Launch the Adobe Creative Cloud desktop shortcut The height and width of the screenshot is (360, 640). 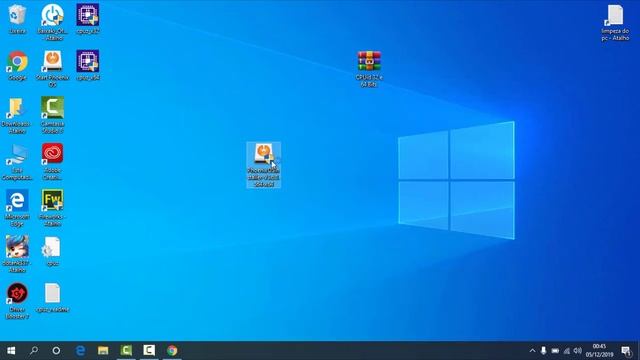pyautogui.click(x=52, y=162)
